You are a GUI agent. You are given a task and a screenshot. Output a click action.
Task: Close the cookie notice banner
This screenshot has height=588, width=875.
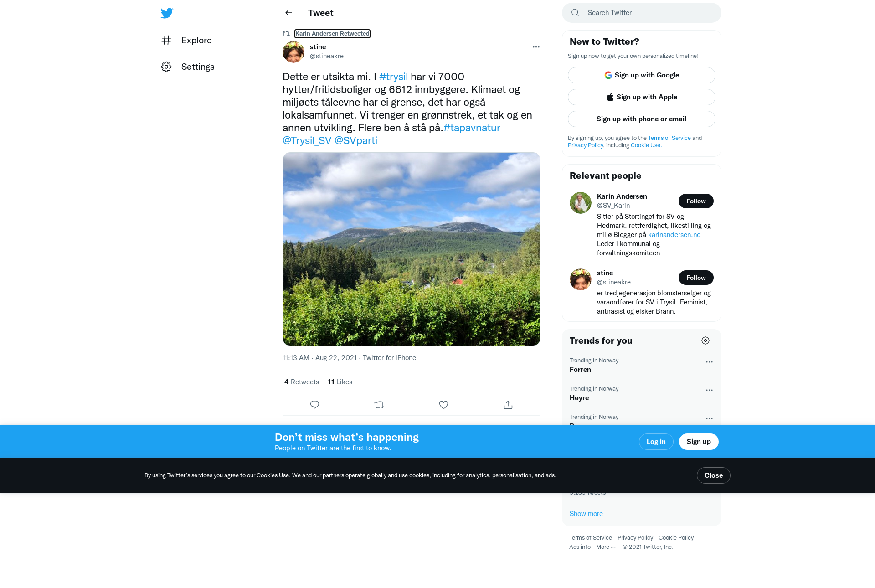click(714, 475)
